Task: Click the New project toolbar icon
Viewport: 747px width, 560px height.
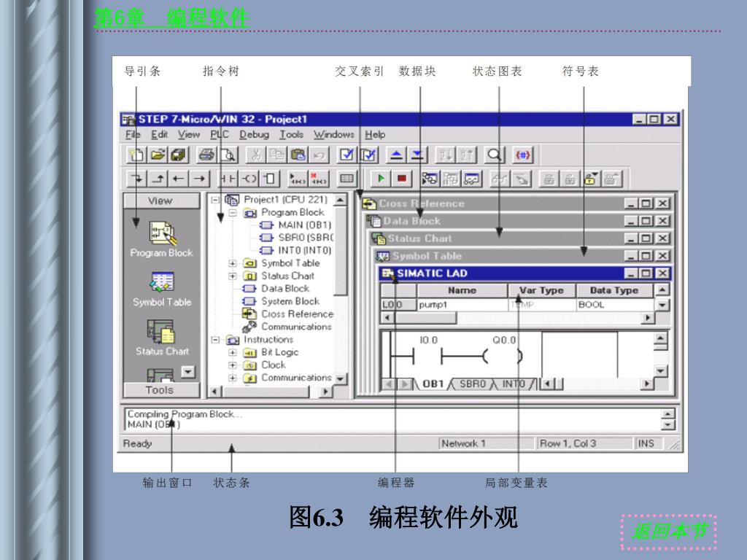Action: point(136,155)
